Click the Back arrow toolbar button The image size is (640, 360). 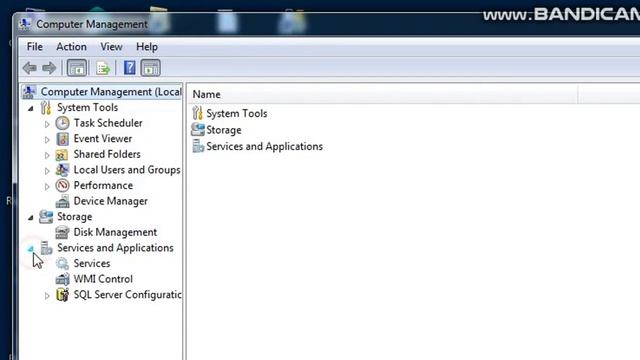(x=29, y=68)
